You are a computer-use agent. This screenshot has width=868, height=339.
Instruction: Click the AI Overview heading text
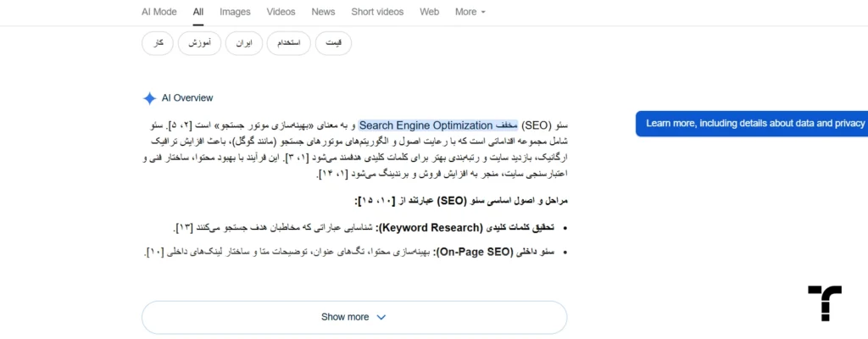tap(187, 98)
